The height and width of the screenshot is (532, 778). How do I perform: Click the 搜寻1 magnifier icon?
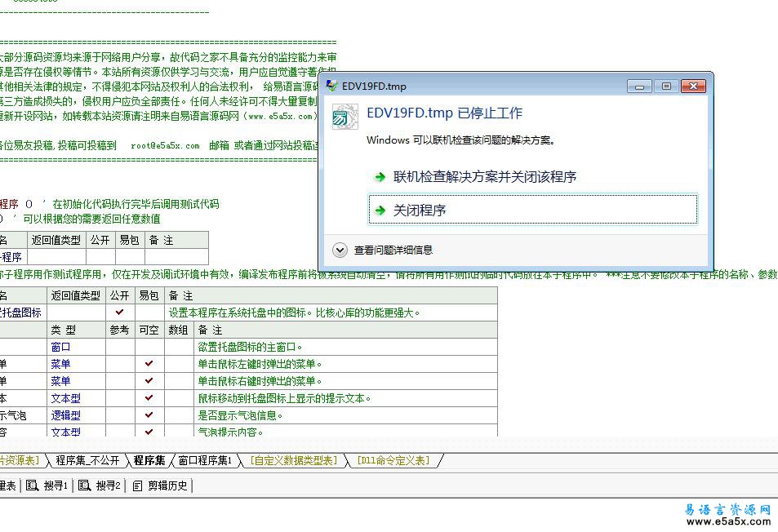(x=33, y=485)
